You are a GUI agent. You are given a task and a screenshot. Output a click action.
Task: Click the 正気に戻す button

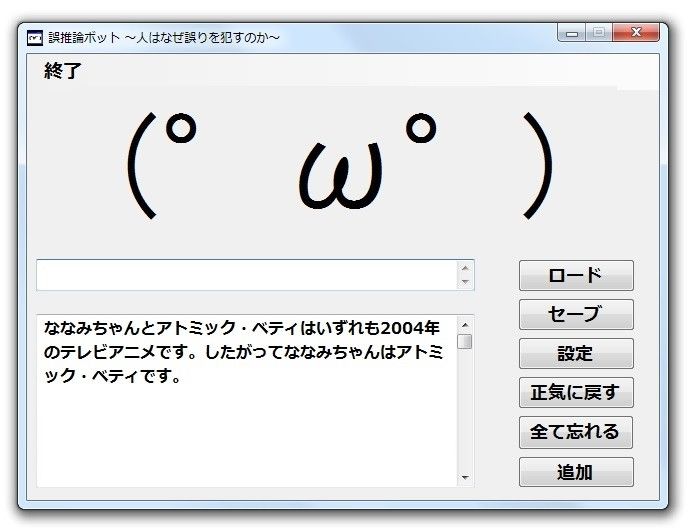click(575, 393)
